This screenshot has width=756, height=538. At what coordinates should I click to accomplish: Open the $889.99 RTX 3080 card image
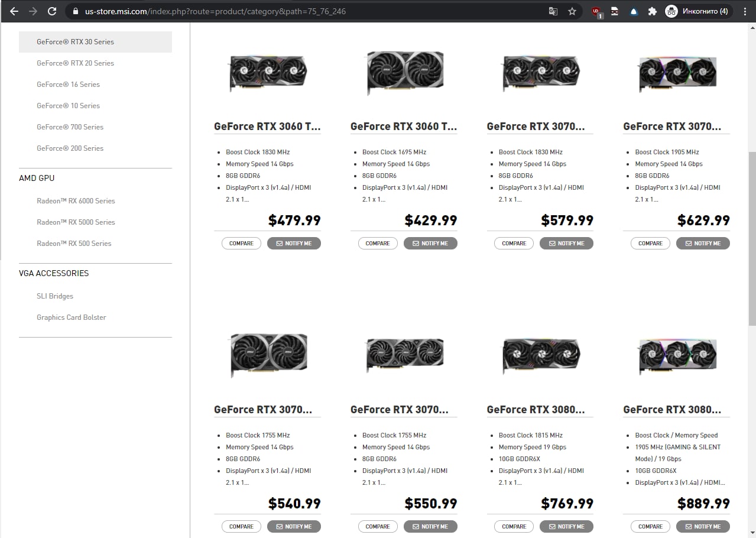(x=677, y=356)
